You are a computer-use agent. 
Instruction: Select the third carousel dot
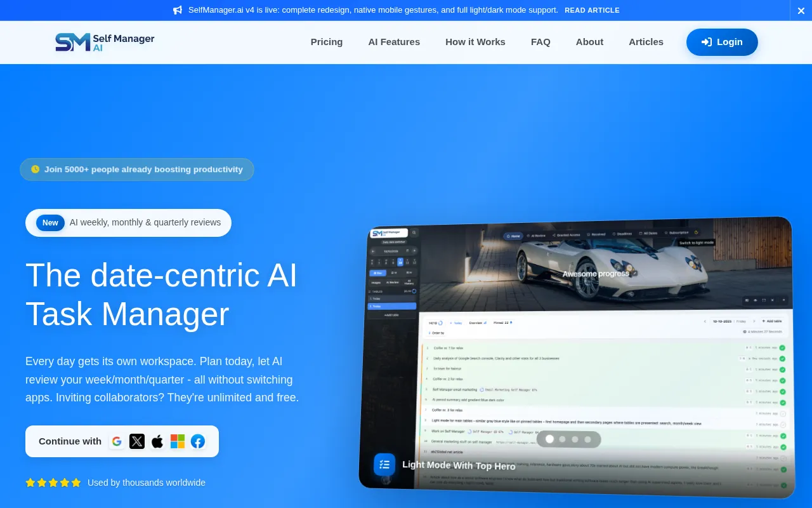click(x=575, y=439)
